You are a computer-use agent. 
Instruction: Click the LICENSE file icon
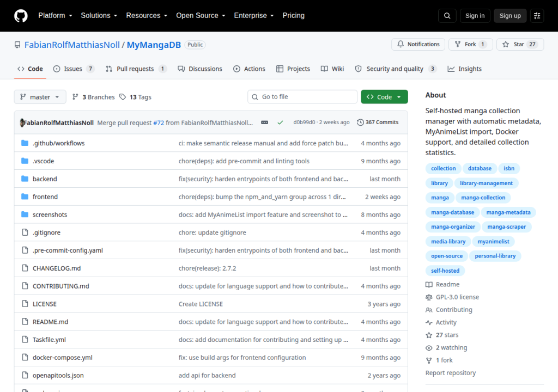pos(25,304)
